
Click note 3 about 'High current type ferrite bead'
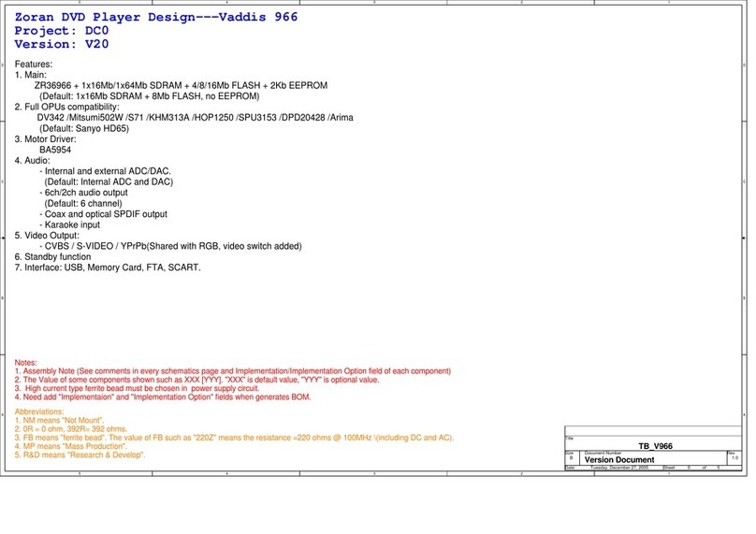[x=137, y=388]
